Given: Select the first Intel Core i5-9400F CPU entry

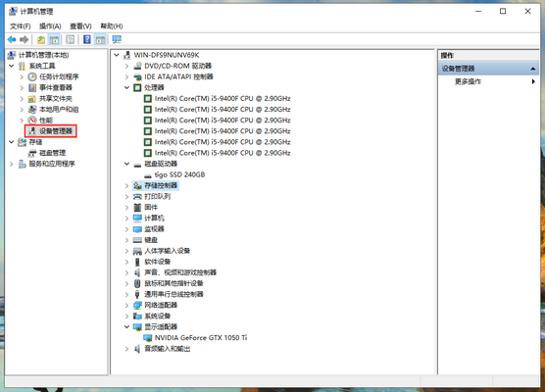Looking at the screenshot, I should pos(223,99).
